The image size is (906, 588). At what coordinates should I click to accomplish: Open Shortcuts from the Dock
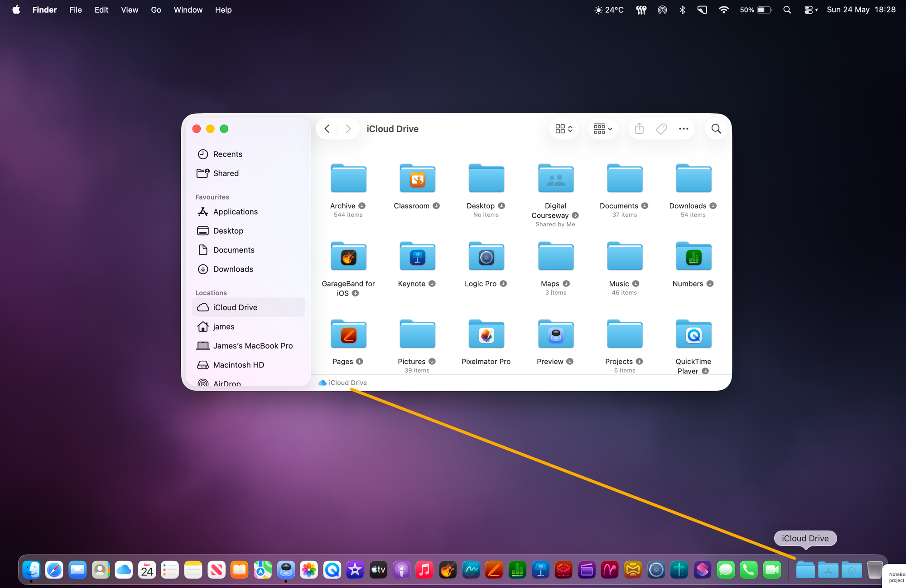[x=702, y=570]
